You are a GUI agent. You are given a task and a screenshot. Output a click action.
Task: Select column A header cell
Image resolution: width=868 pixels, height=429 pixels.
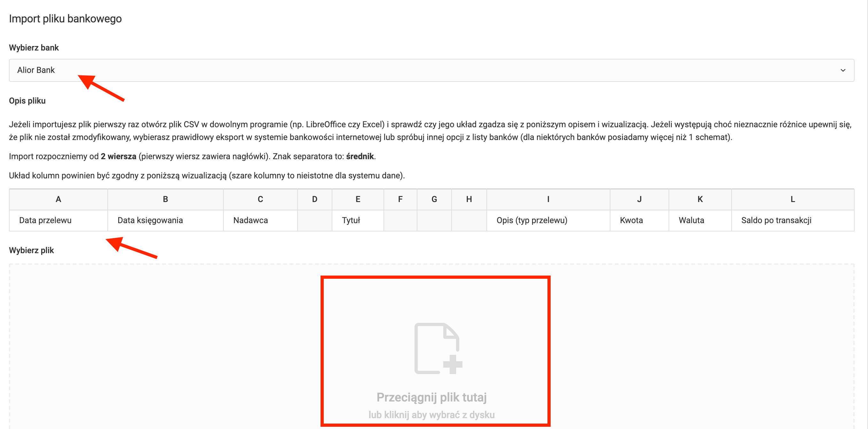58,199
